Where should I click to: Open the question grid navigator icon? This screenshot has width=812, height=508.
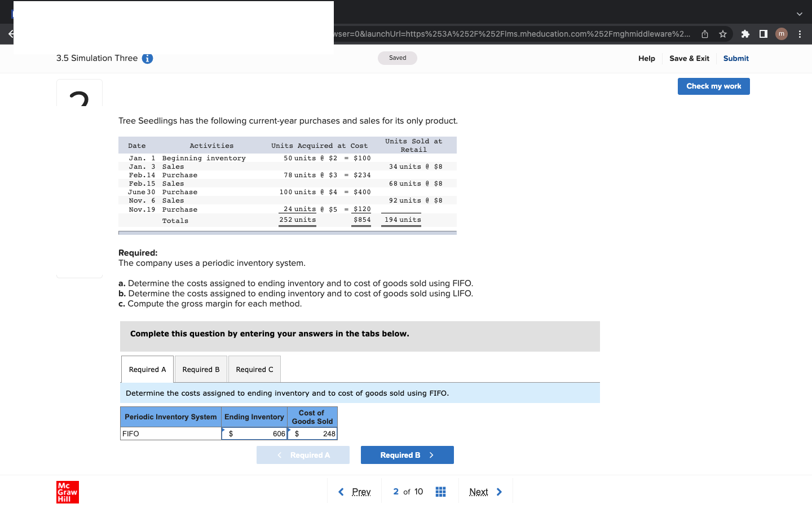[441, 492]
